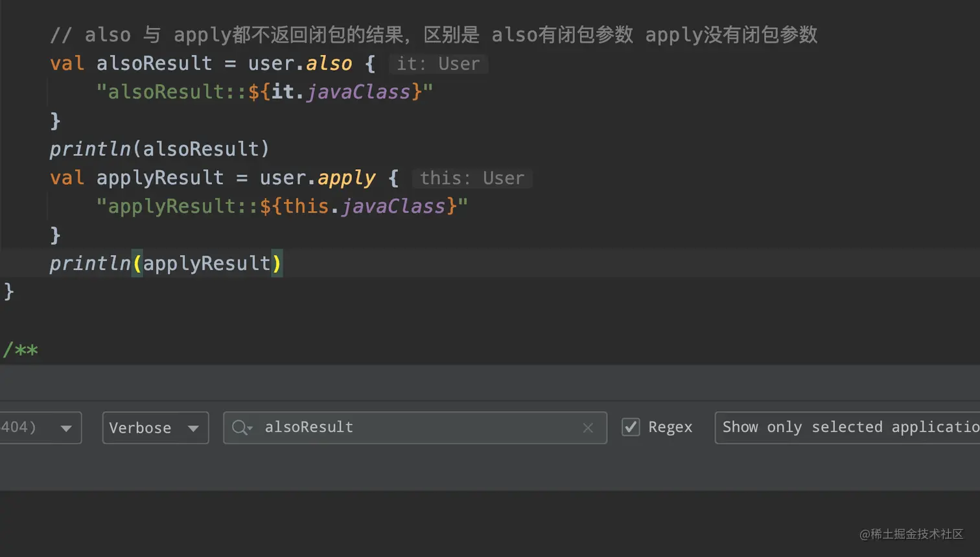Viewport: 980px width, 557px height.
Task: Open the process dropdown ending in 404)
Action: [40, 427]
